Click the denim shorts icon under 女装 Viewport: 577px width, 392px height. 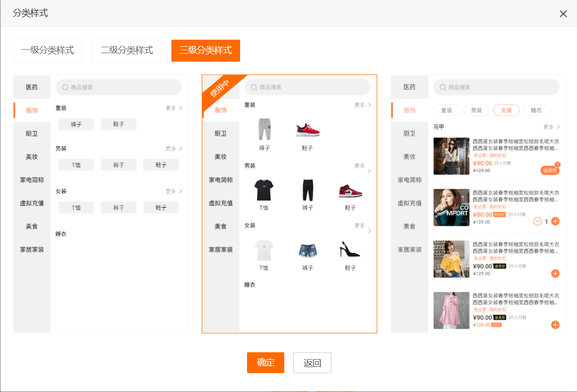click(x=307, y=250)
